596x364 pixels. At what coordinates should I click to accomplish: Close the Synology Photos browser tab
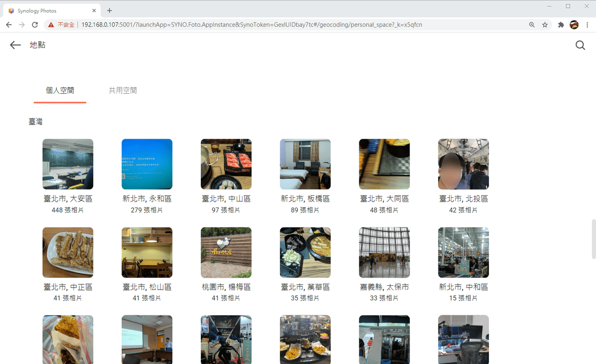click(94, 10)
